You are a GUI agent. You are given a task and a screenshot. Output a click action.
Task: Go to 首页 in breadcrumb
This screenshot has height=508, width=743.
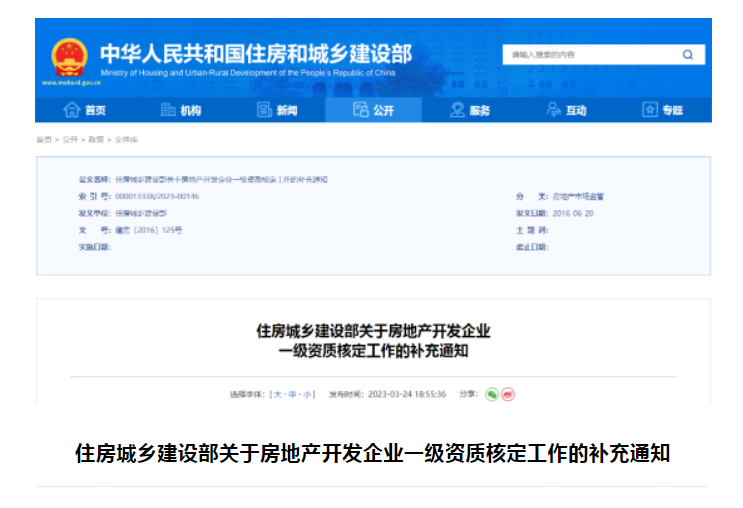44,139
